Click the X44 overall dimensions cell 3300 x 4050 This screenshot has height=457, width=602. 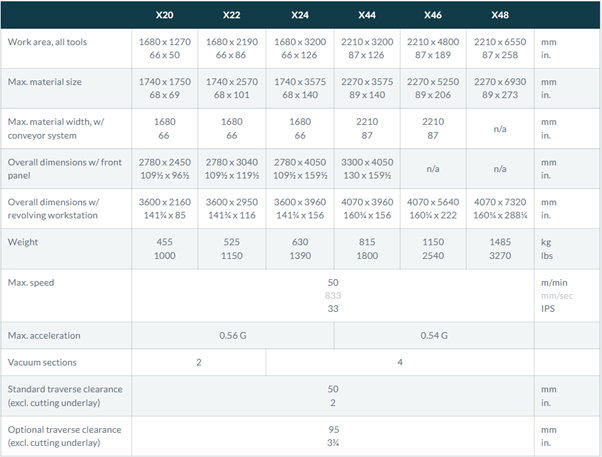367,169
